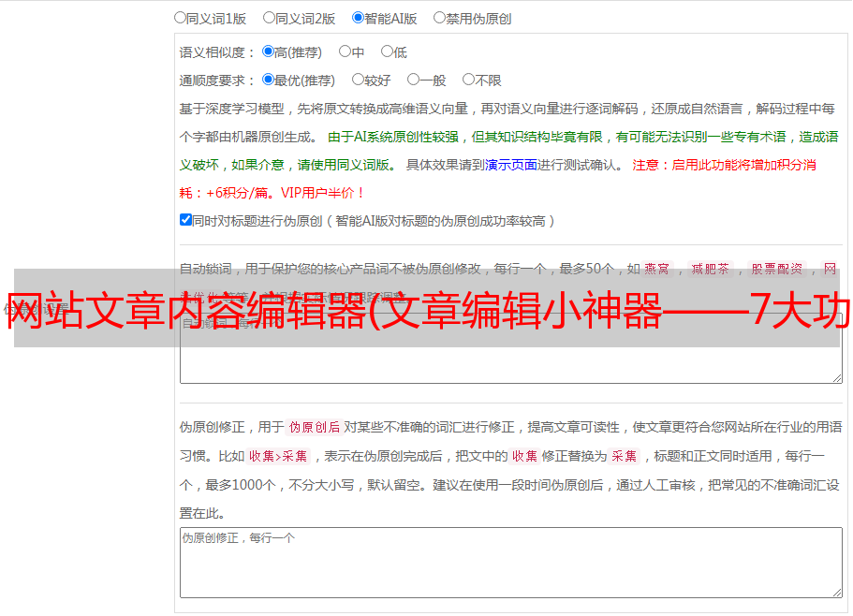The width and height of the screenshot is (853, 616).
Task: Click the 自动锁词 textarea resize handle
Action: point(837,378)
